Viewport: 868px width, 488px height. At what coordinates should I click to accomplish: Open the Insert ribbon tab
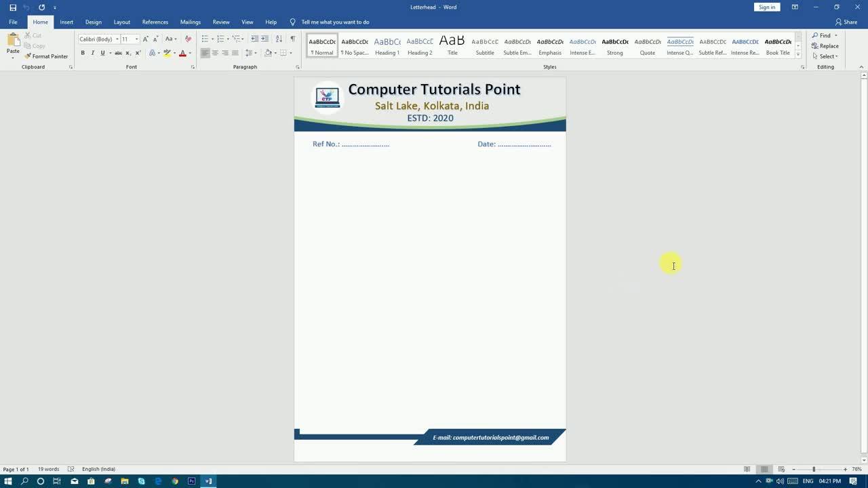[66, 22]
